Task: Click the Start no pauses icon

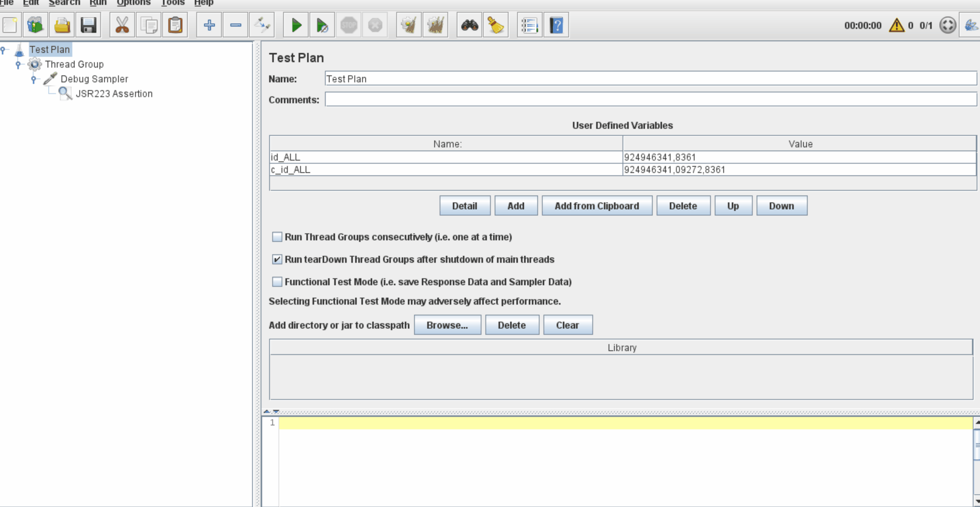Action: pyautogui.click(x=322, y=24)
